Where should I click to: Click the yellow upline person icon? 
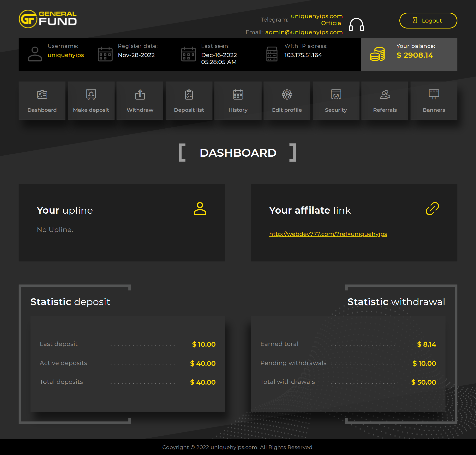(200, 209)
